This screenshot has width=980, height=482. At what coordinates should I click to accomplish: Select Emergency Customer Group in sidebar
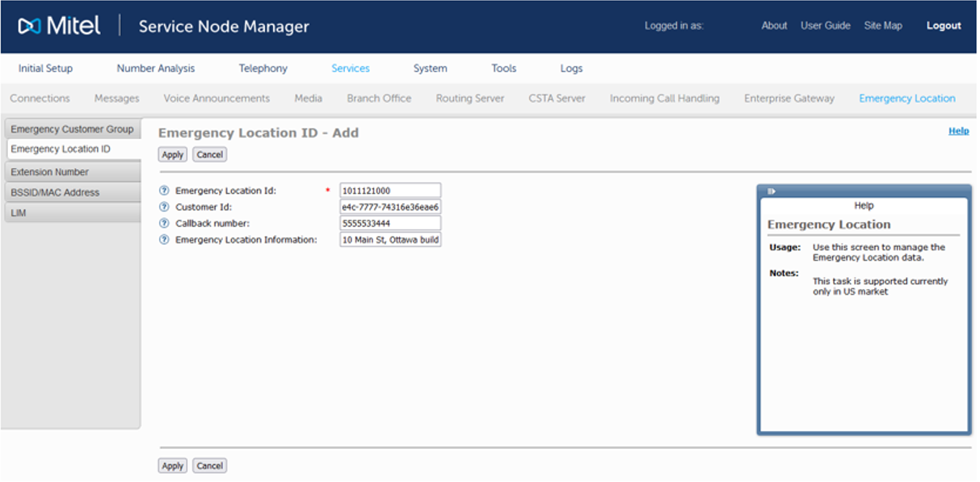[x=72, y=129]
